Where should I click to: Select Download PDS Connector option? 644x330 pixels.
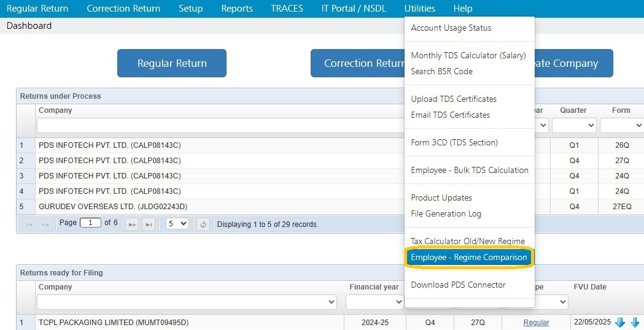tap(459, 285)
